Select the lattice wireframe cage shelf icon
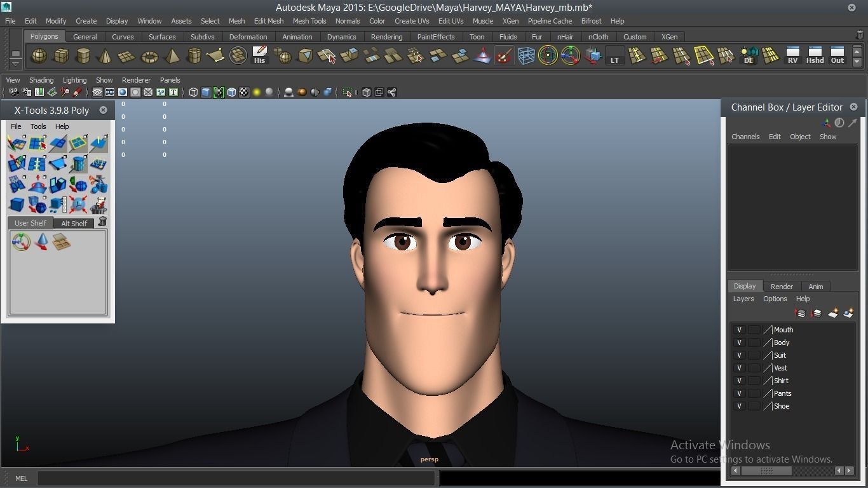This screenshot has width=868, height=488. pos(526,56)
